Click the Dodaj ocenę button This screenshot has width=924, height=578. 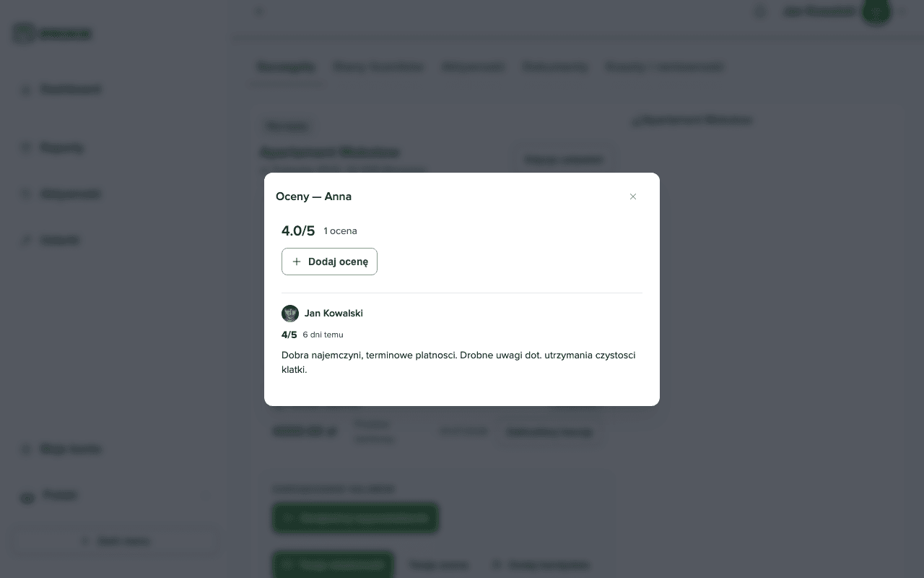coord(329,262)
